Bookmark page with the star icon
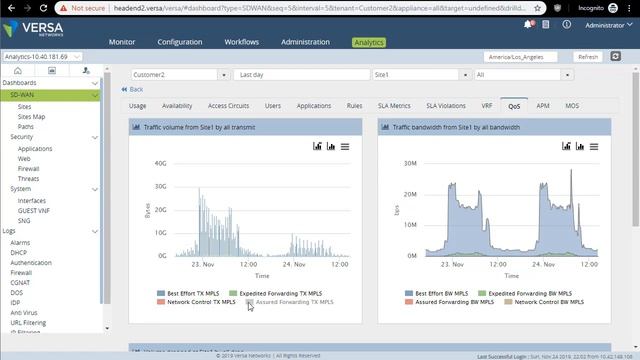Image resolution: width=640 pixels, height=360 pixels. [538, 8]
